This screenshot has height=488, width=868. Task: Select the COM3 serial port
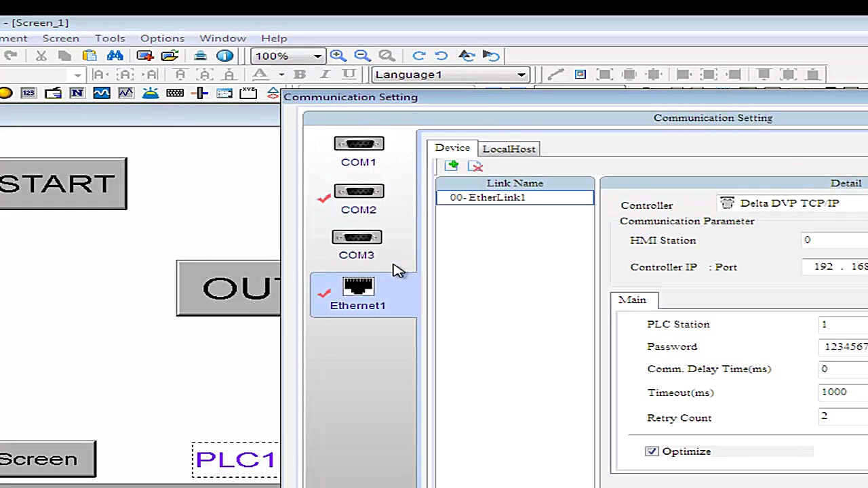[x=357, y=245]
